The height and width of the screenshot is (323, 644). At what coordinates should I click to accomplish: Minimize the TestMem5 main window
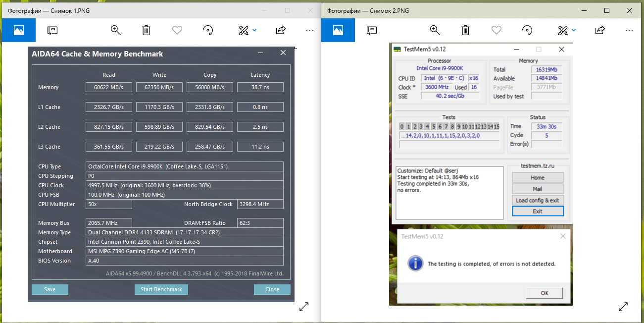517,49
